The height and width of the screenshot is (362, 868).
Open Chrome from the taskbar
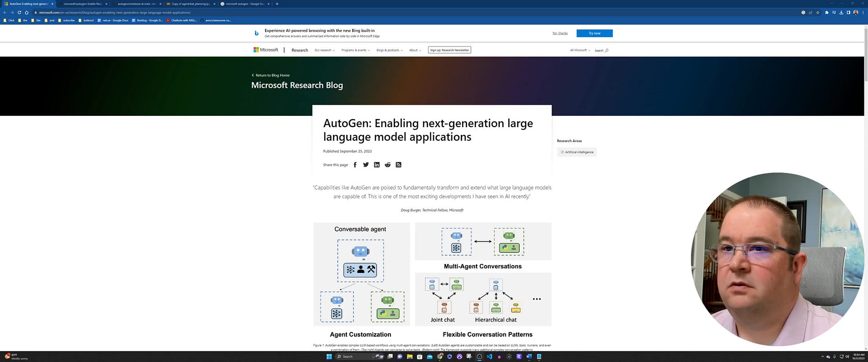pos(440,357)
